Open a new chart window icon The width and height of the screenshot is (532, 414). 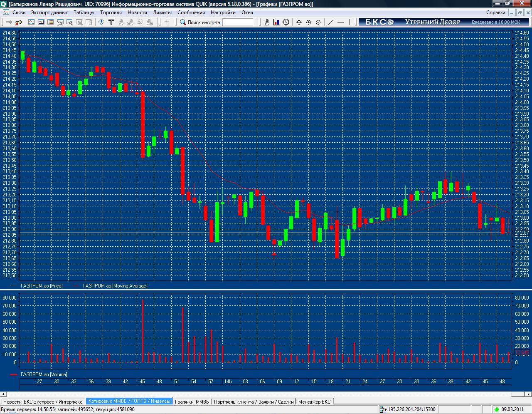coord(32,22)
